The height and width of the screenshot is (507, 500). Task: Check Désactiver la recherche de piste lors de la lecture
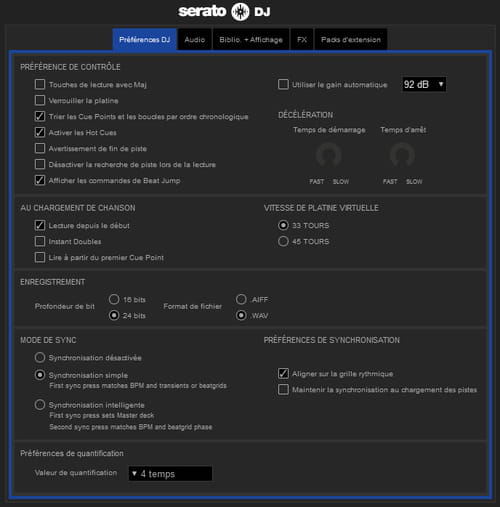pos(40,164)
